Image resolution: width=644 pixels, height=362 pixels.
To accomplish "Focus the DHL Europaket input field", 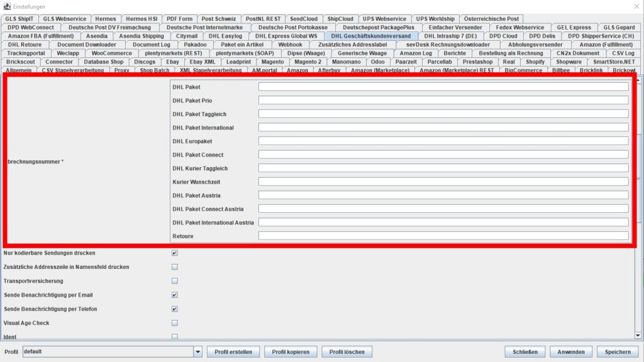I will pos(443,141).
